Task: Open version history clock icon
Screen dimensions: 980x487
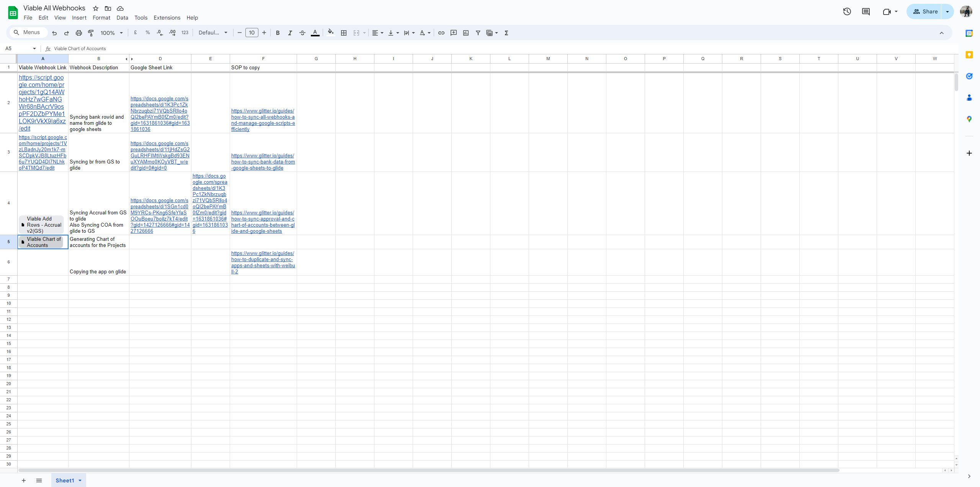Action: click(847, 11)
